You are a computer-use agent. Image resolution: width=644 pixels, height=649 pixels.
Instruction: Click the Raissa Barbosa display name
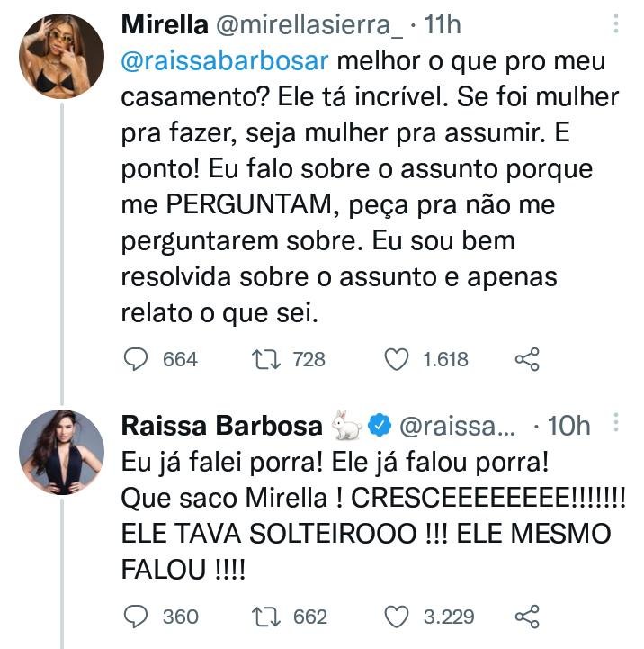(221, 426)
